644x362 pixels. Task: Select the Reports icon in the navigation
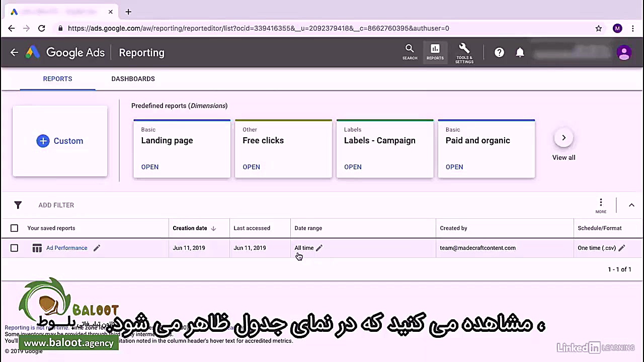click(435, 52)
